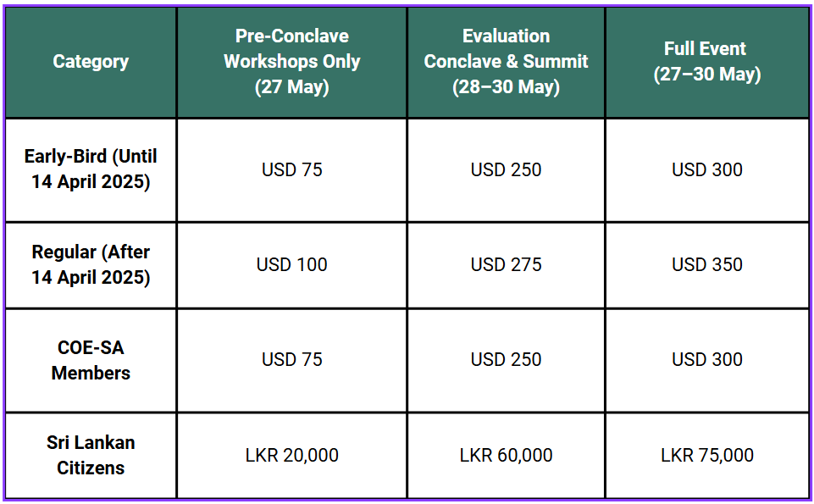Click Early-Bird workshop price USD 75

click(x=291, y=169)
